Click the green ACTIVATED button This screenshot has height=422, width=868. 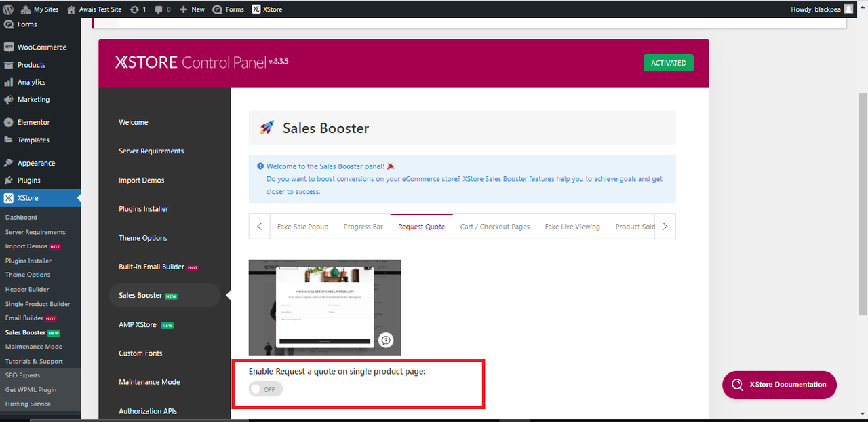click(x=668, y=63)
